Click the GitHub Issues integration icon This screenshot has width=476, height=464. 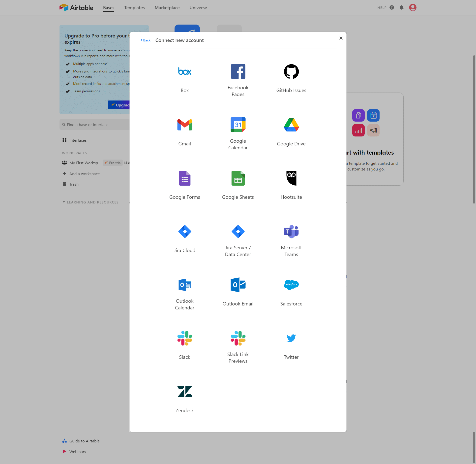(291, 71)
